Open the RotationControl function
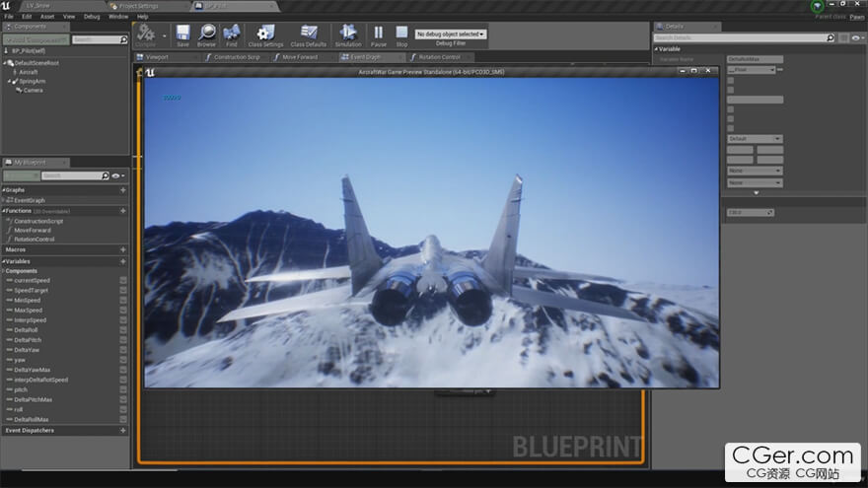This screenshot has width=868, height=488. pyautogui.click(x=35, y=239)
